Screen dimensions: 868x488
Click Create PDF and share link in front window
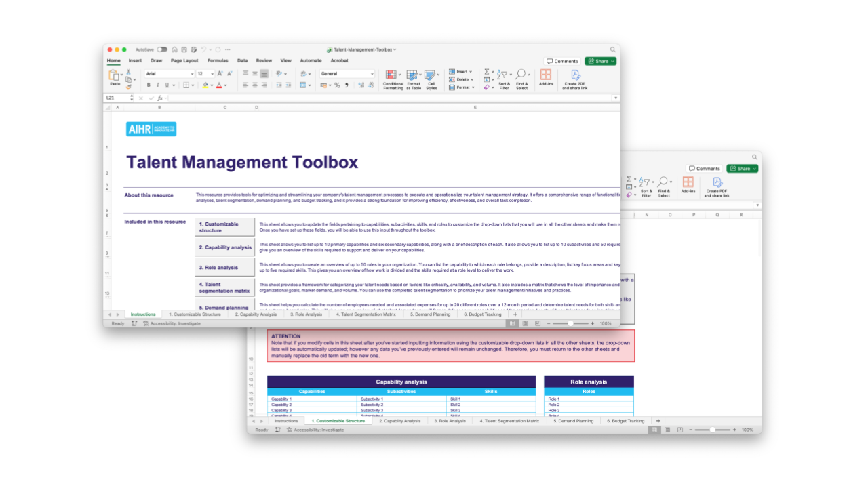574,79
